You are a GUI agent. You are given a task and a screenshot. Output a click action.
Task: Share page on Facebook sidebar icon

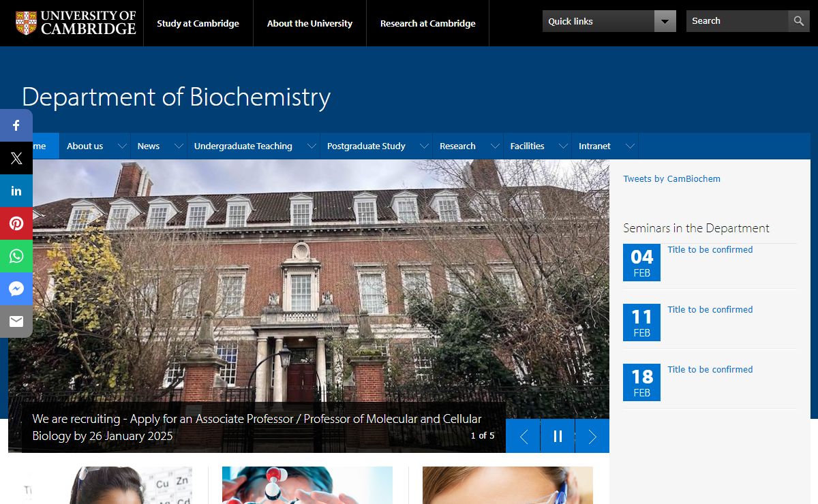click(16, 125)
